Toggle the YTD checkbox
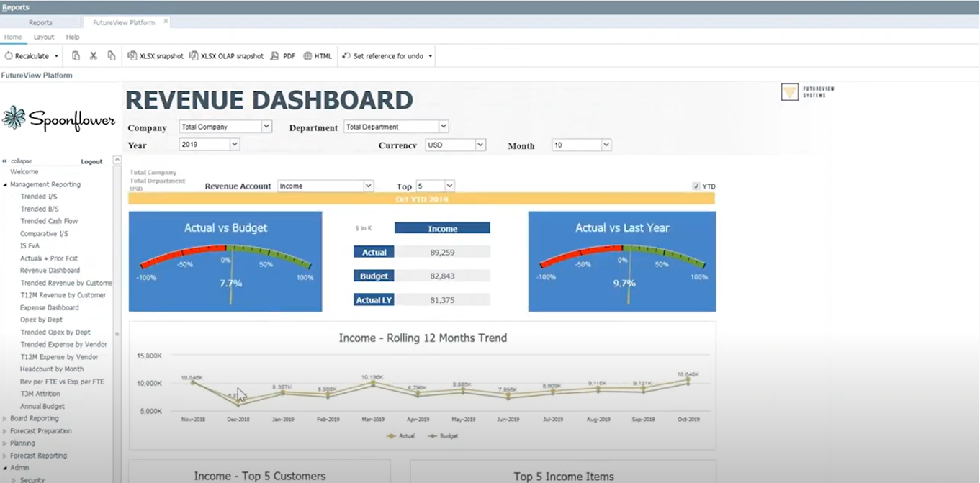Screen dimensions: 980x483 point(698,186)
